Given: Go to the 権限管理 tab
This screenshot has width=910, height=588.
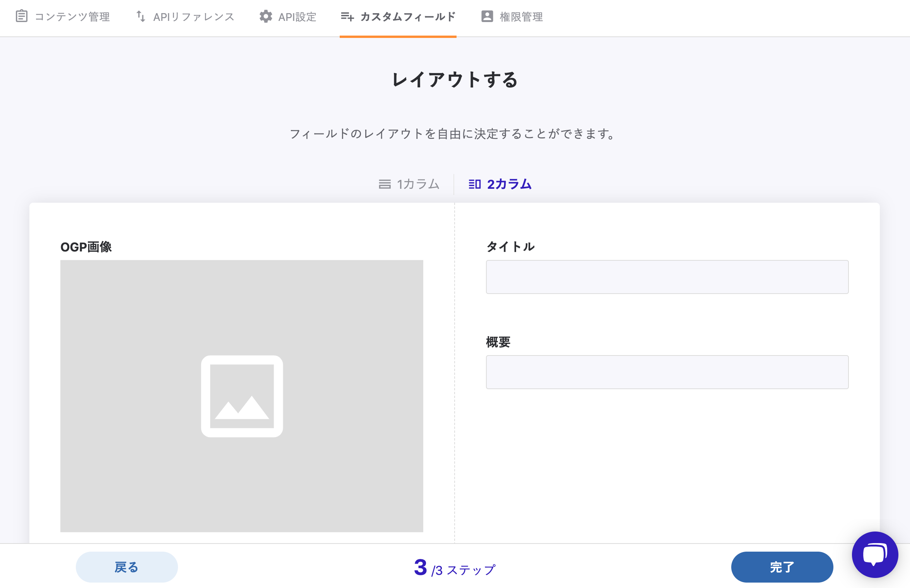Looking at the screenshot, I should (x=521, y=17).
